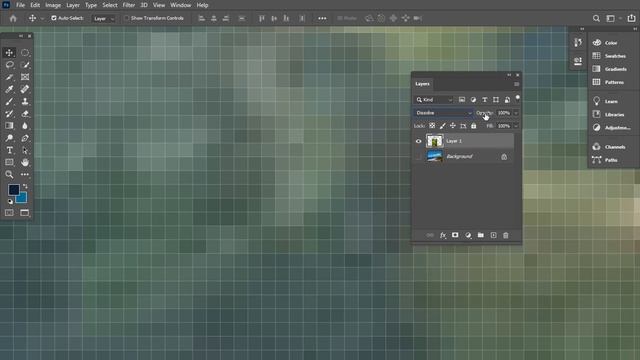Enable Show Transform Controls checkbox

pos(127,18)
